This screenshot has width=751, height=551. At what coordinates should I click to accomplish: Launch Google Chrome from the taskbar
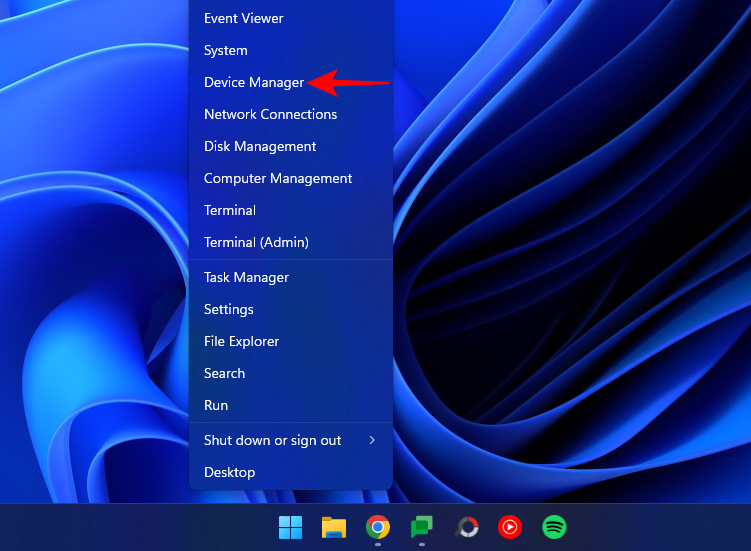[x=377, y=527]
